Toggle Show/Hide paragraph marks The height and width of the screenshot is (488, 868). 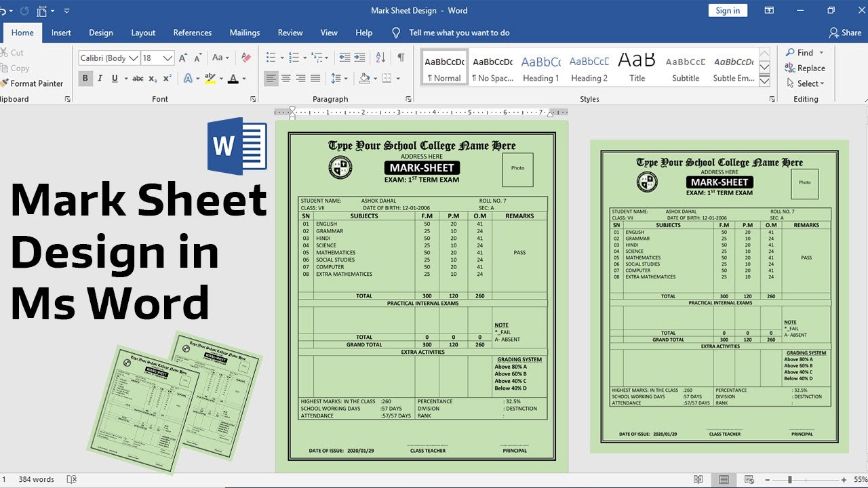pyautogui.click(x=401, y=58)
